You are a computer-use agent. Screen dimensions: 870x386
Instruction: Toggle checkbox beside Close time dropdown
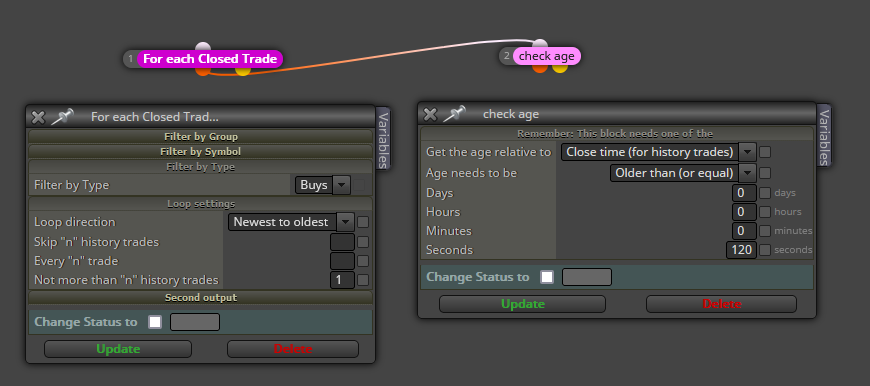(x=765, y=151)
